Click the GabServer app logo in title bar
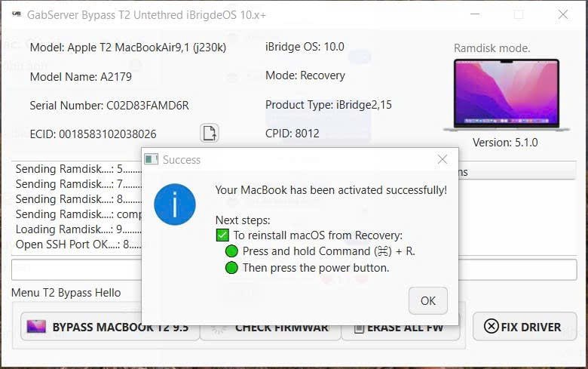 click(17, 14)
